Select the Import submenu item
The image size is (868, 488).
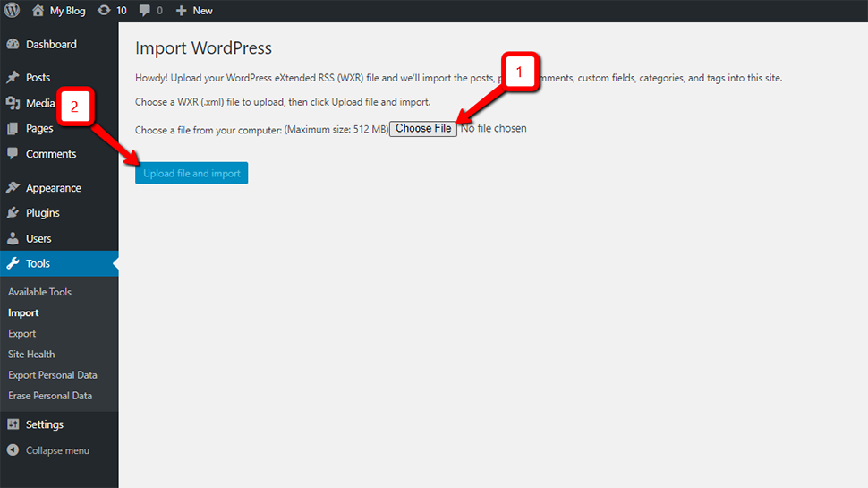23,313
